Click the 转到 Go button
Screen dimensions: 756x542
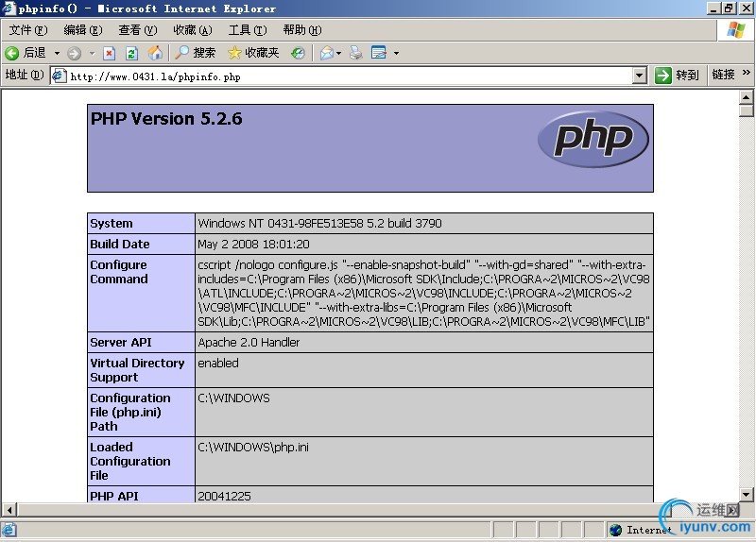tap(677, 76)
